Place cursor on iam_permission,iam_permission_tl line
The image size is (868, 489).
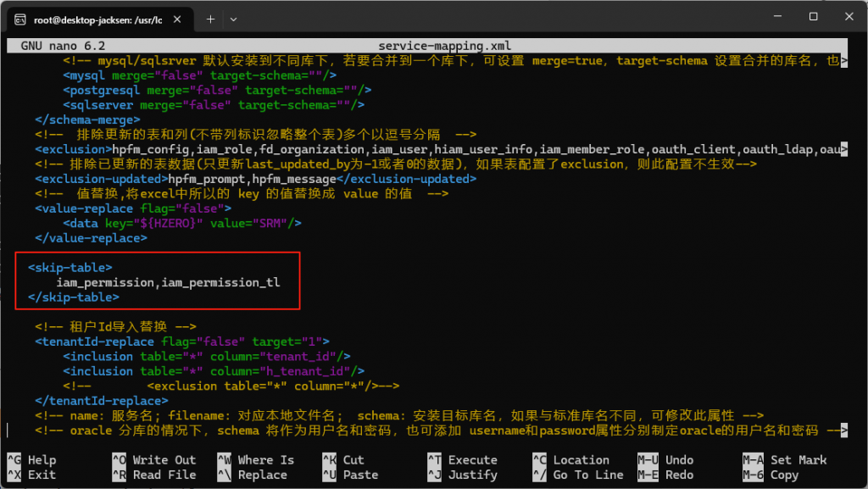pyautogui.click(x=167, y=282)
